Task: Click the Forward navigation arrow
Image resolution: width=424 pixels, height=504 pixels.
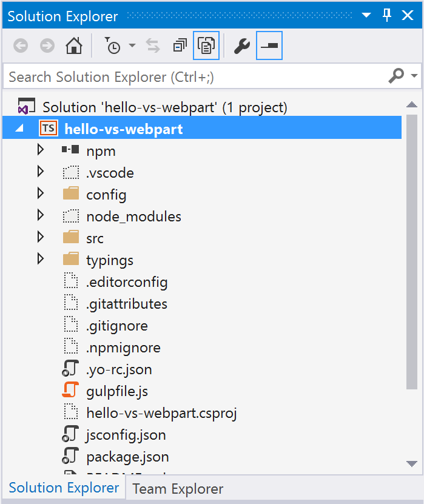Action: [47, 45]
